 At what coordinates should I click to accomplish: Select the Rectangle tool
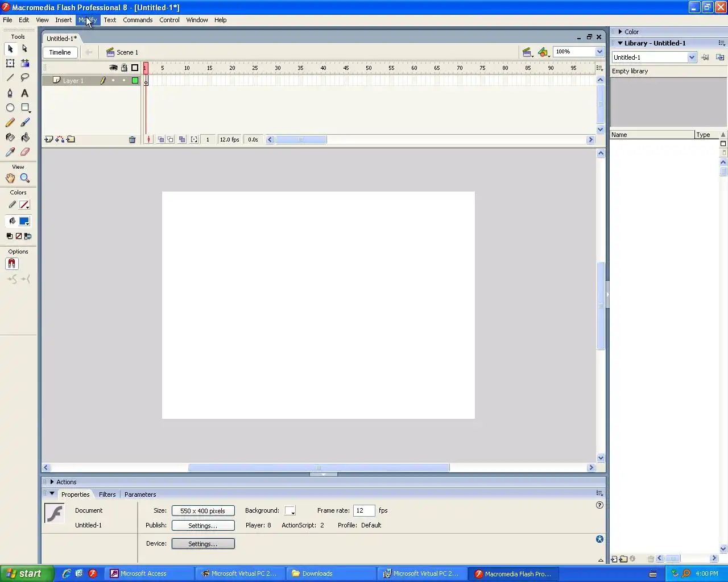[25, 107]
